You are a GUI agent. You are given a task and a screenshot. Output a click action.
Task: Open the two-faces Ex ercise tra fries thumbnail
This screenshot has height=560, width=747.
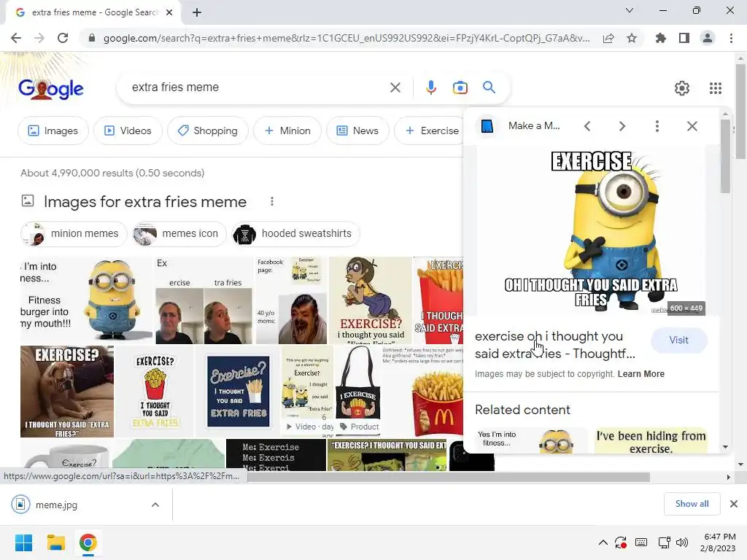tap(204, 300)
